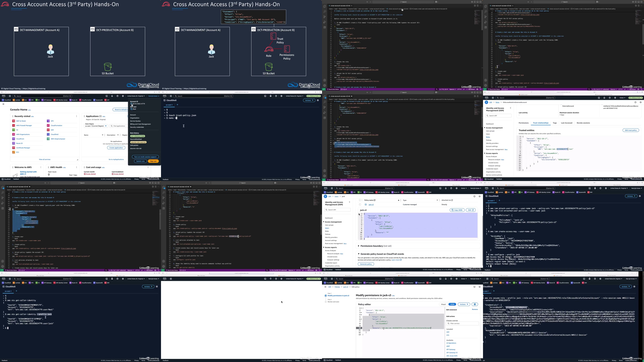
Task: Switch the Policy editor to Visual mode
Action: [443, 304]
